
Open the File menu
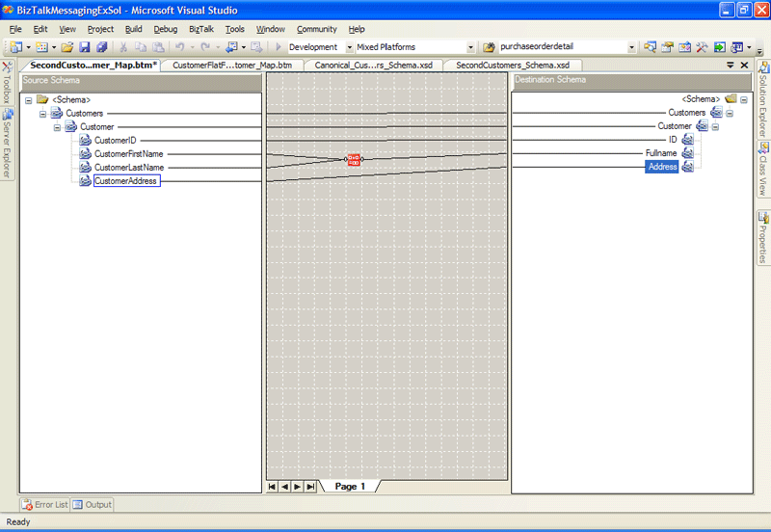point(15,29)
